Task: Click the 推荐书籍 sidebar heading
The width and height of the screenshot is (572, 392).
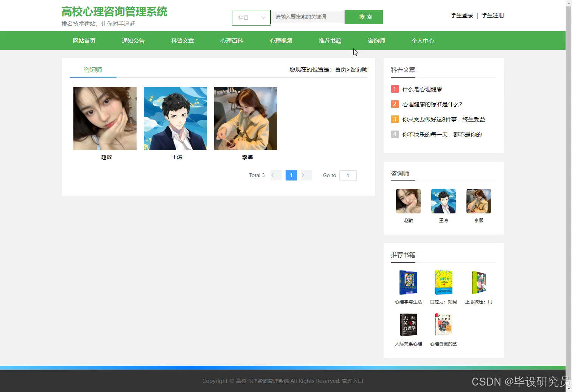Action: click(x=403, y=255)
